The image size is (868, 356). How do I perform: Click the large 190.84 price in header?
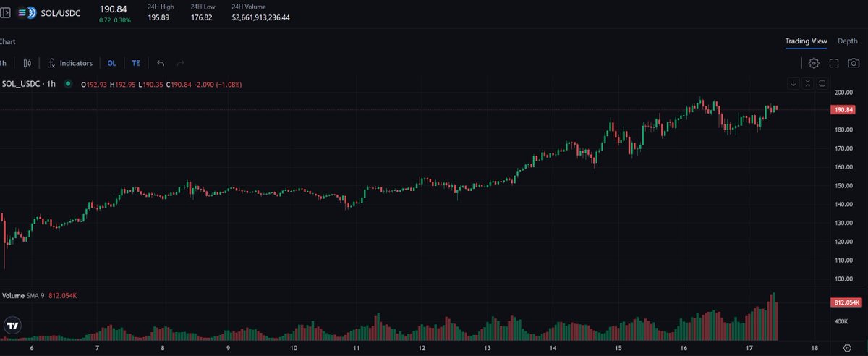[114, 8]
